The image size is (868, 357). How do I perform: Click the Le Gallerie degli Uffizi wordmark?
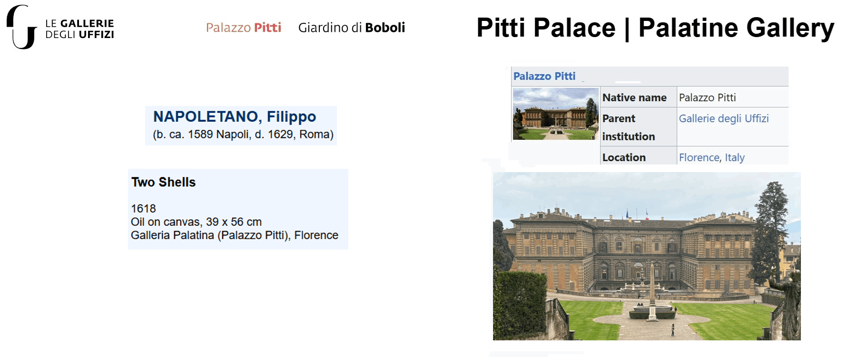tap(79, 29)
